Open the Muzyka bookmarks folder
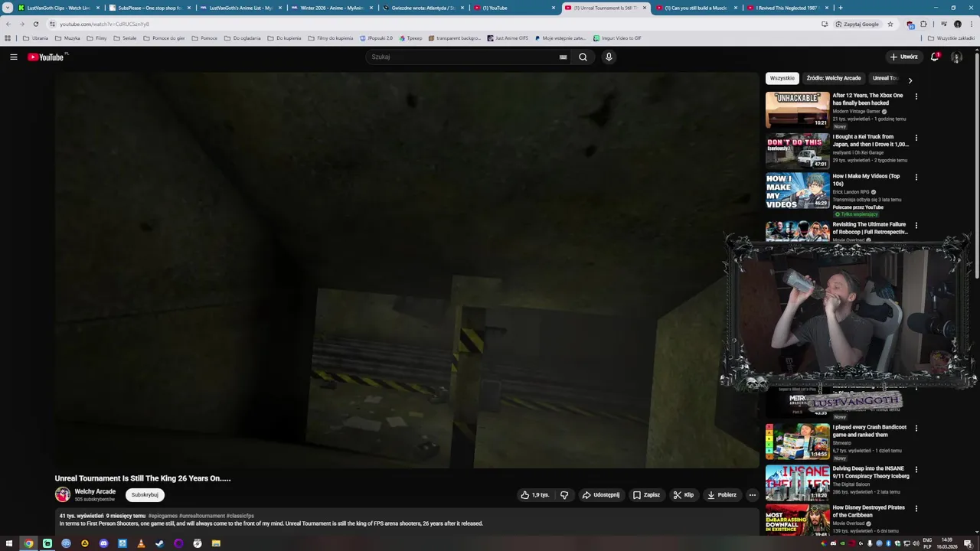The width and height of the screenshot is (980, 551). coord(67,37)
